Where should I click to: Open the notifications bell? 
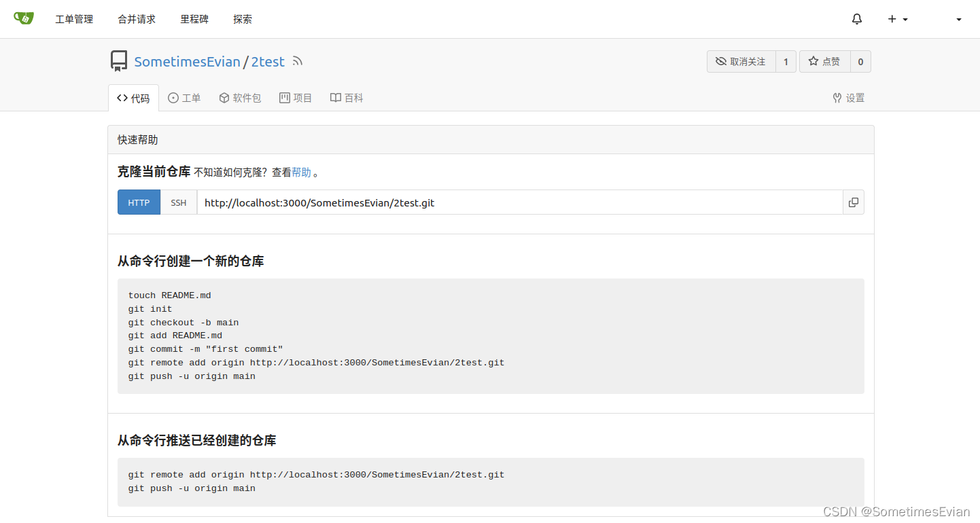coord(857,19)
